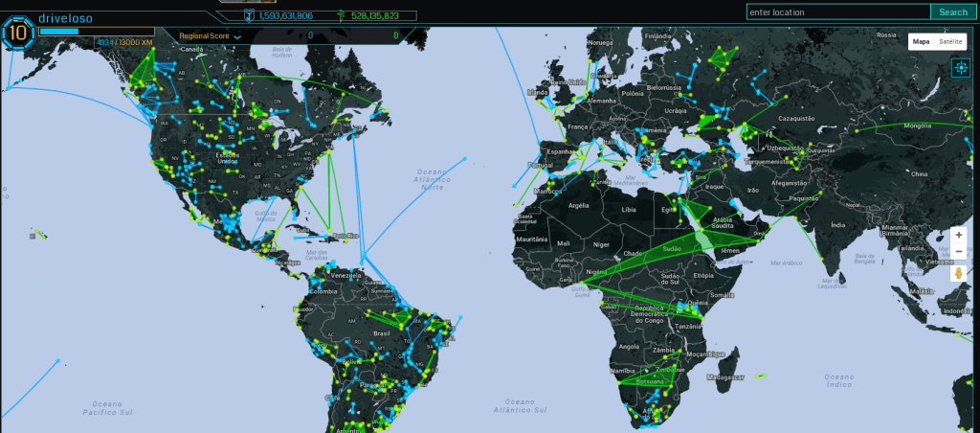Screen dimensions: 980x433
Task: Click the XM energy progress bar
Action: pyautogui.click(x=95, y=32)
